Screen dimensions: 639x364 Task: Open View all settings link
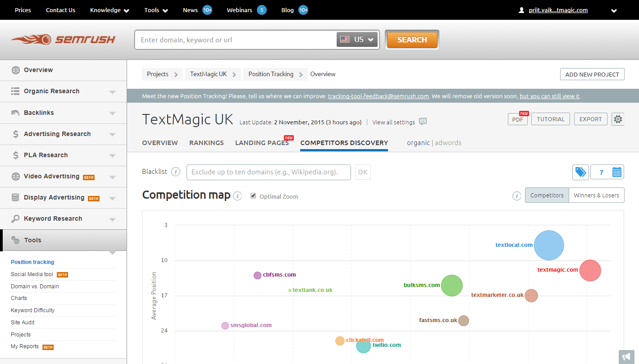point(393,122)
